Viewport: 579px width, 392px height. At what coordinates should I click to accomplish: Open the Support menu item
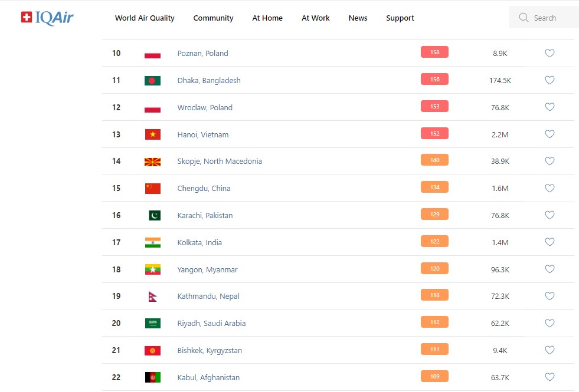(400, 18)
